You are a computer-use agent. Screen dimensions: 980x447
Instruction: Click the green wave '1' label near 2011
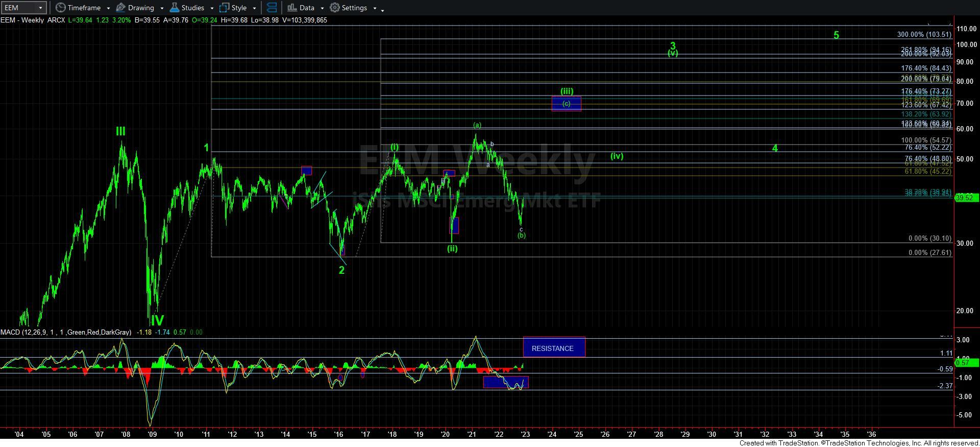click(206, 148)
